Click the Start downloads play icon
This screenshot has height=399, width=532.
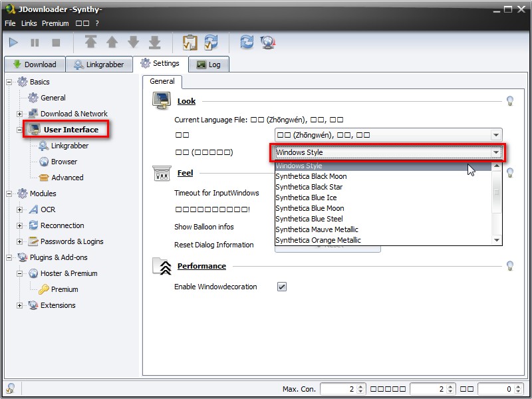13,43
